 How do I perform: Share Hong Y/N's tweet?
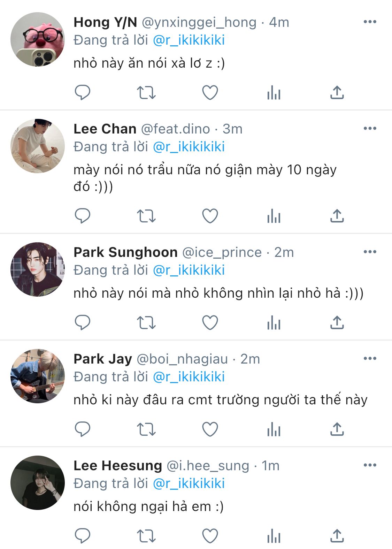click(x=337, y=93)
